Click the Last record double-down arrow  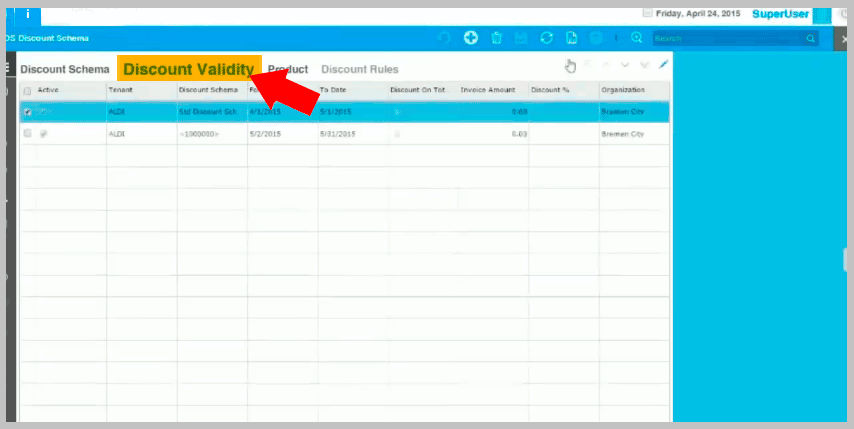[644, 65]
